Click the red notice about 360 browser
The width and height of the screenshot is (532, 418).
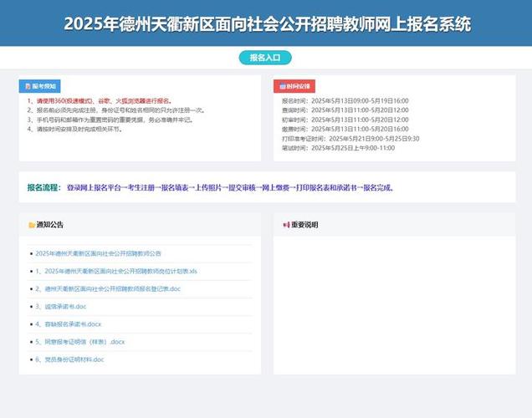click(x=100, y=101)
